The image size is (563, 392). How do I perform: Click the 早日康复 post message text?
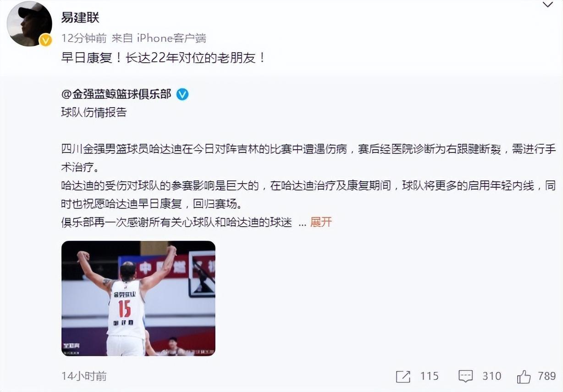(x=163, y=58)
